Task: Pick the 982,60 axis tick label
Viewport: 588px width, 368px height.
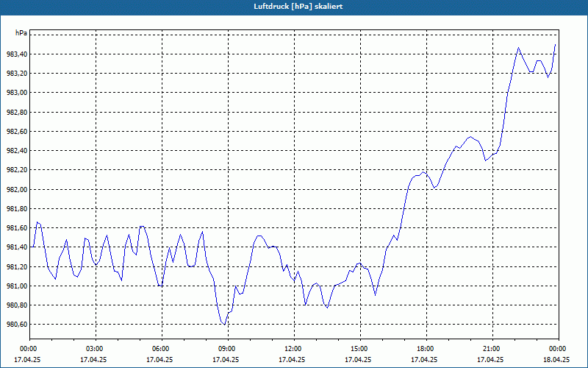Action: tap(17, 132)
